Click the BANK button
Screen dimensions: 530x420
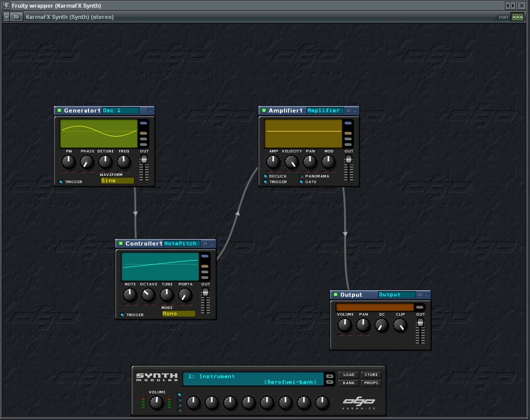coord(349,383)
